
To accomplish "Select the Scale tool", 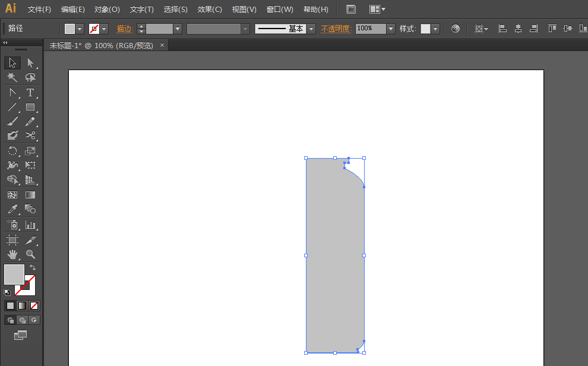I will click(30, 151).
